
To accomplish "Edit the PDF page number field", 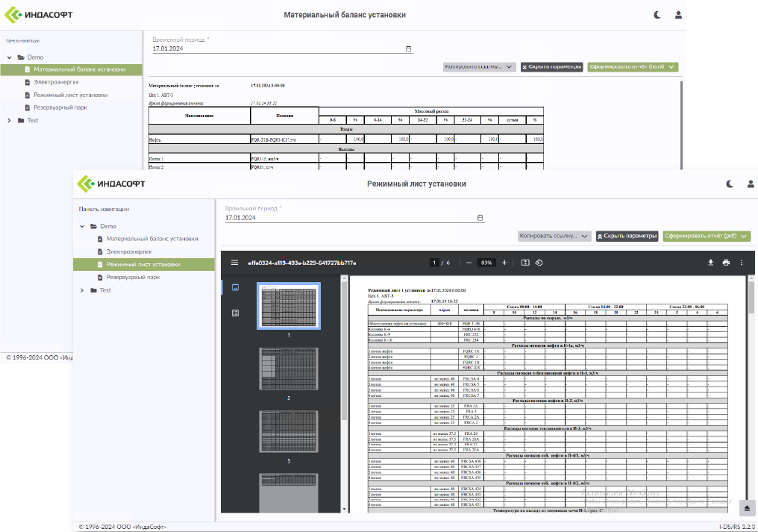I will click(434, 263).
